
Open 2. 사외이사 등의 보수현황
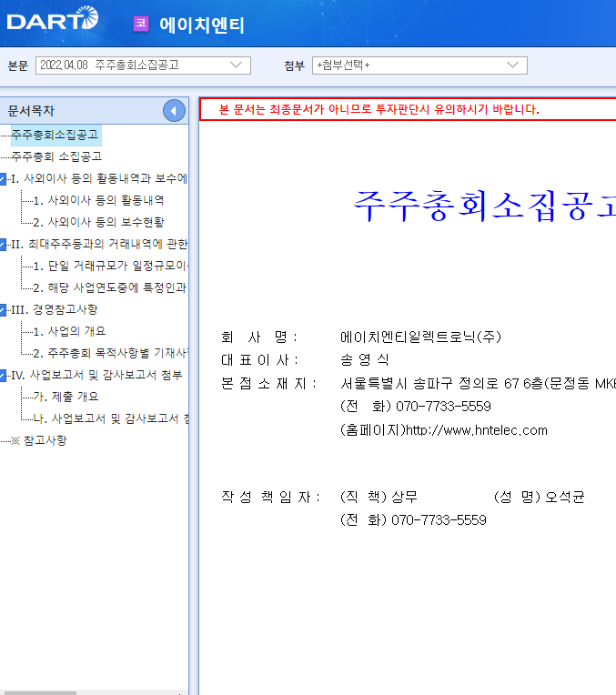point(98,222)
